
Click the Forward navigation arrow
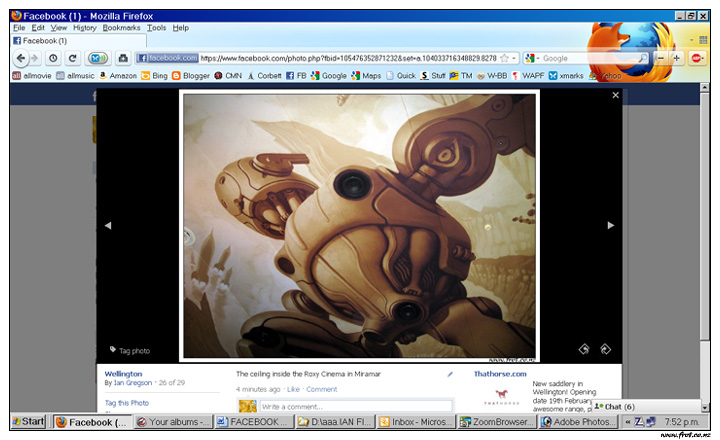[34, 58]
